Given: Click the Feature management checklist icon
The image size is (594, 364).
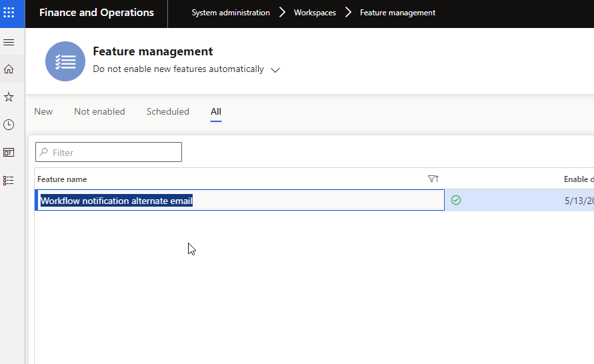Looking at the screenshot, I should pos(65,61).
